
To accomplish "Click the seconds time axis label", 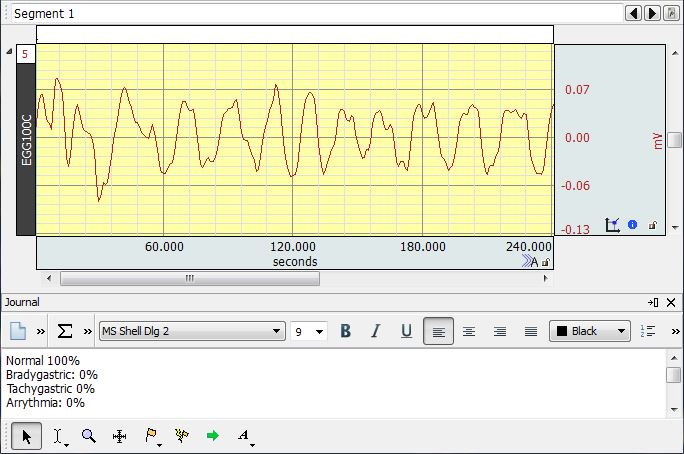I will click(x=295, y=262).
